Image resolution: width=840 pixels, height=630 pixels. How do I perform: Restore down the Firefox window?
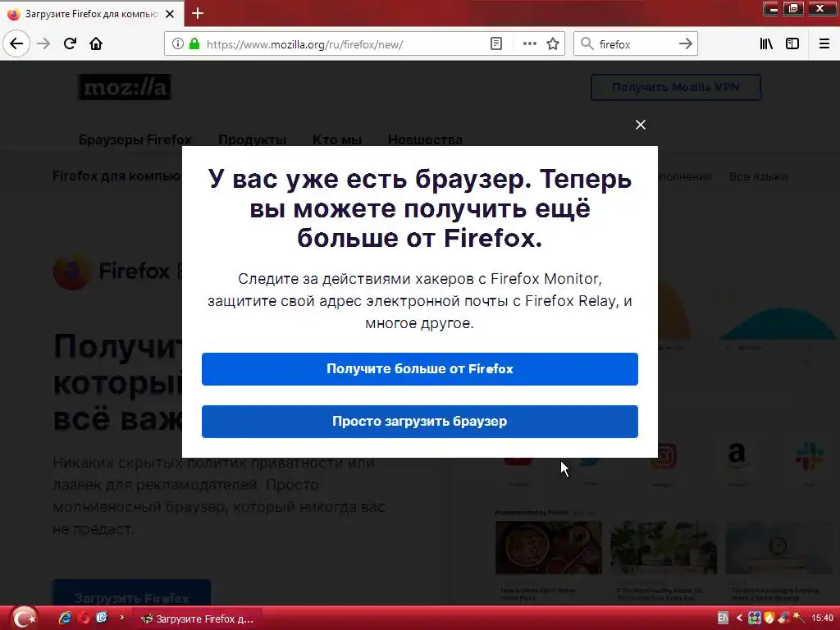pos(793,8)
